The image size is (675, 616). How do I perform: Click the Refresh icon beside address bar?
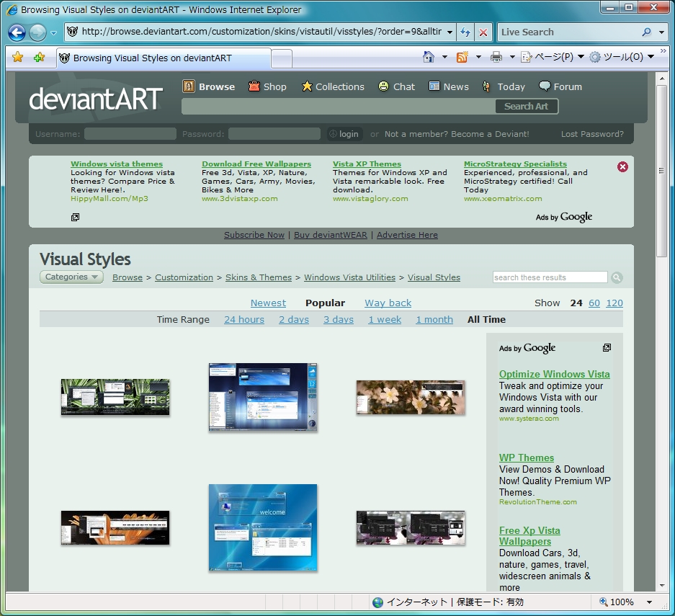click(465, 32)
